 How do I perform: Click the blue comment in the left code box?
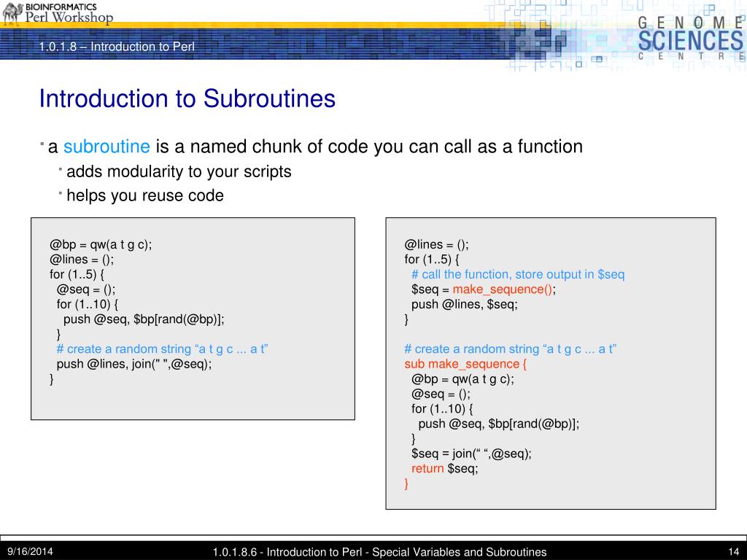(x=162, y=349)
